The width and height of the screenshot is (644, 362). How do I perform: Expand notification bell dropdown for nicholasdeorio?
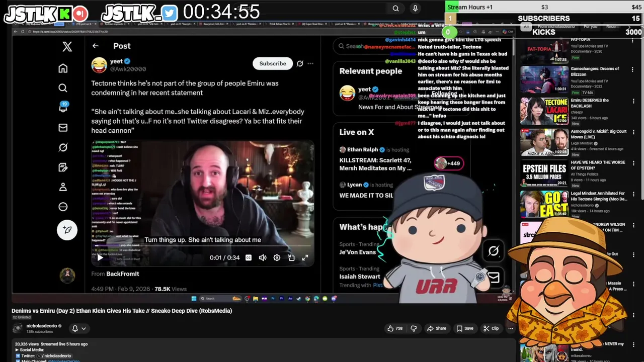(84, 328)
